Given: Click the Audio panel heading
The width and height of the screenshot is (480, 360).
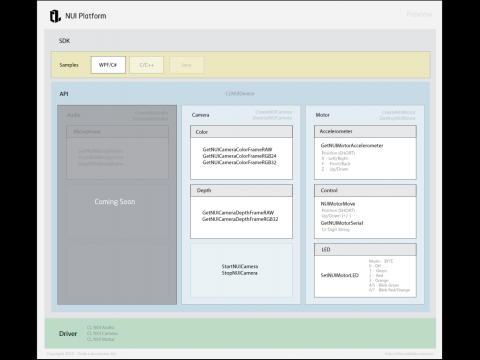Looking at the screenshot, I should click(x=74, y=115).
